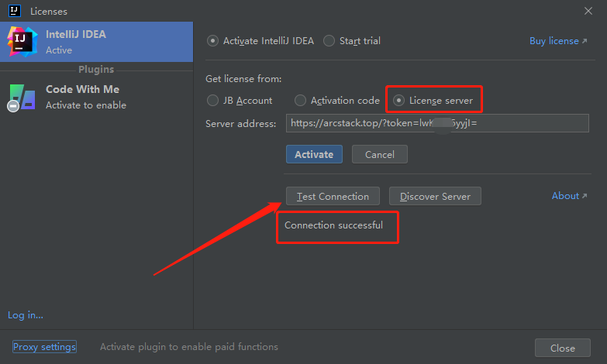
Task: Open Proxy settings link
Action: (x=44, y=347)
